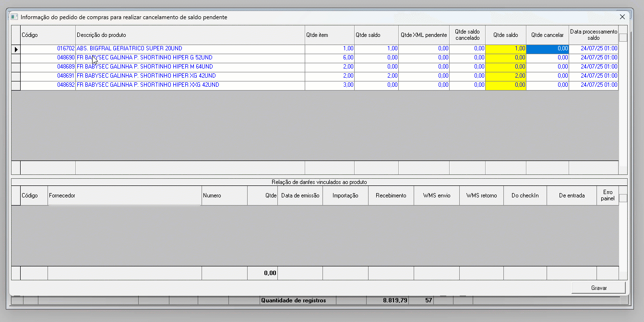Click Qtde cancelar column header
The width and height of the screenshot is (644, 322).
click(548, 35)
